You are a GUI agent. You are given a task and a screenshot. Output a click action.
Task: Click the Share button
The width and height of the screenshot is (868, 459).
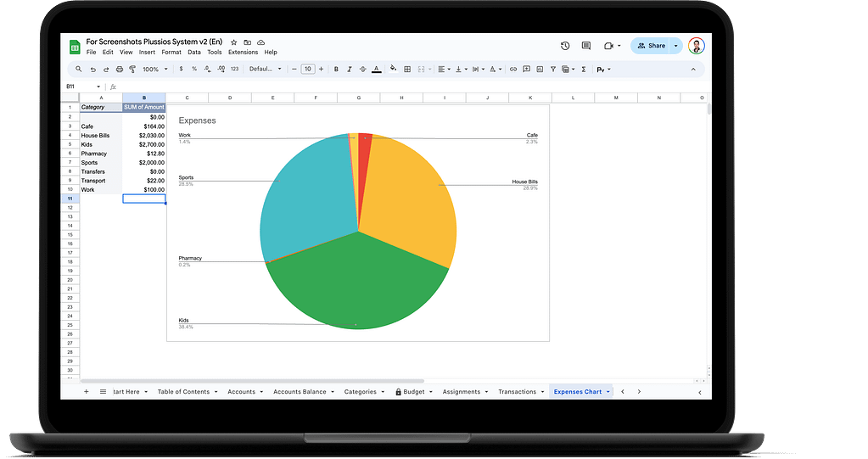651,46
